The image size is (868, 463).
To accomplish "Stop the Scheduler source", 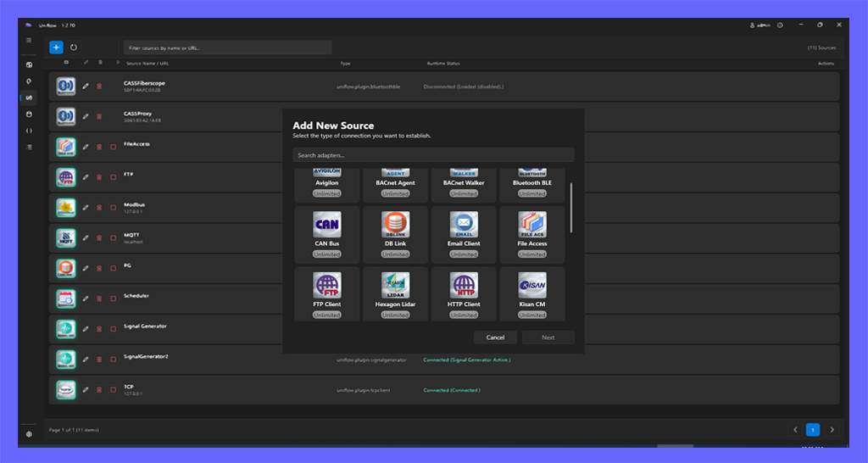I will [x=113, y=298].
